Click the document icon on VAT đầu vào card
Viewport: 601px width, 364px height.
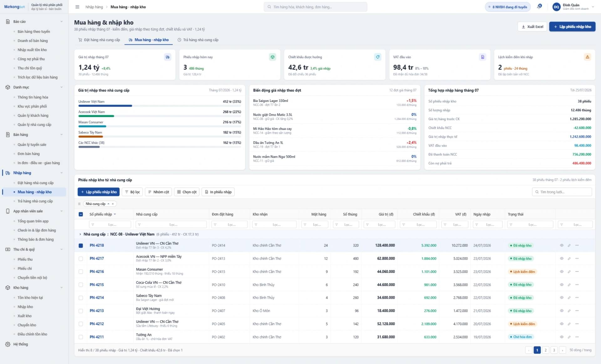pos(482,57)
